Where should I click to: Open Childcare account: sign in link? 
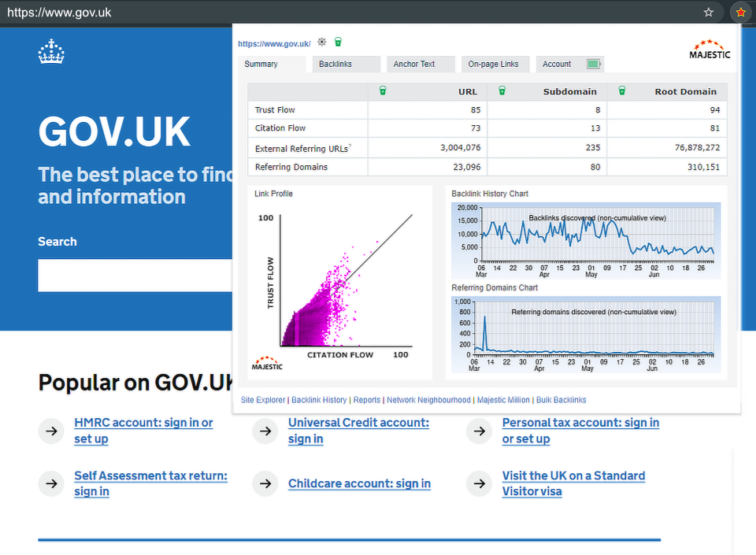pos(359,483)
